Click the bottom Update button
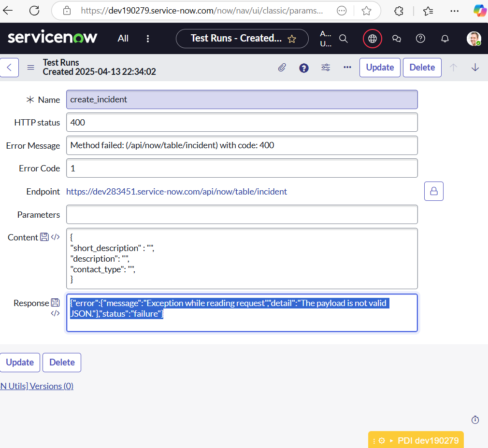 pyautogui.click(x=20, y=363)
